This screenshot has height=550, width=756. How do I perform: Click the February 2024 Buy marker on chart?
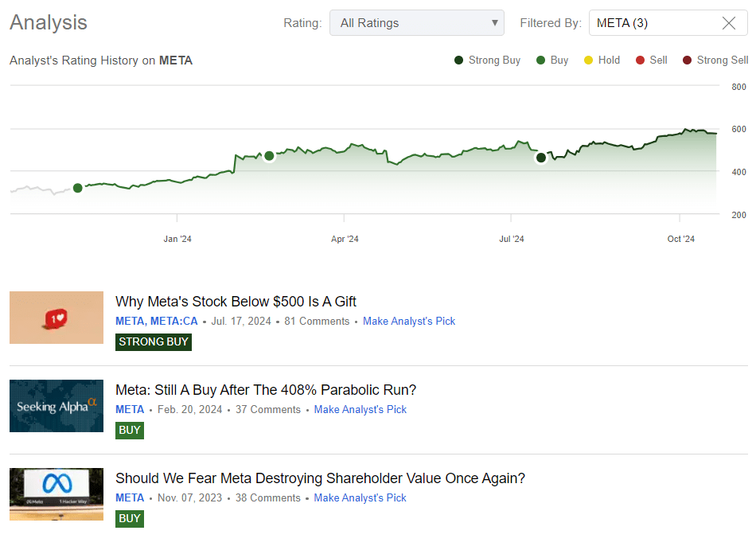click(x=269, y=156)
